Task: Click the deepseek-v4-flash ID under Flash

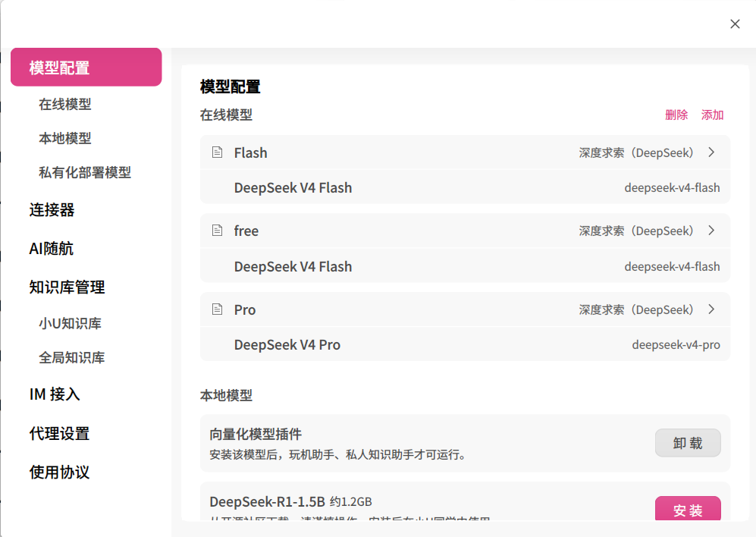Action: (x=672, y=187)
